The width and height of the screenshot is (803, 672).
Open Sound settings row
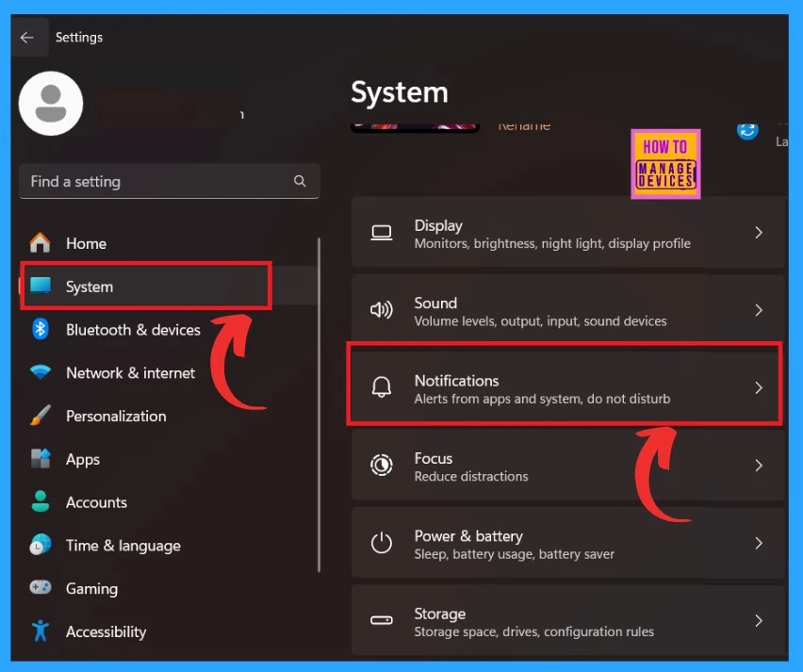[568, 310]
